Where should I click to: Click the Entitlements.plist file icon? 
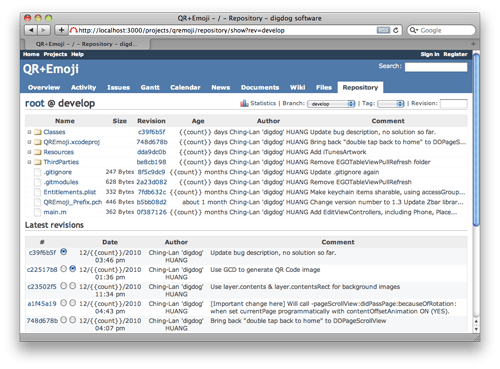click(38, 192)
